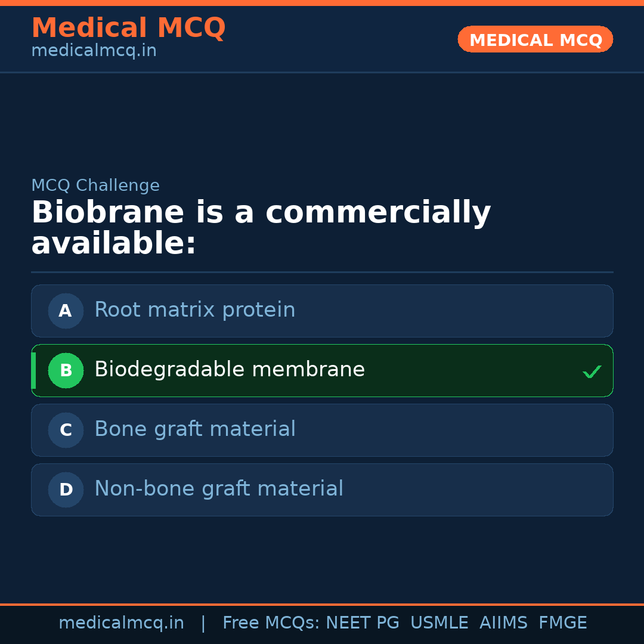Click "FMGE" in the footer

[562, 623]
